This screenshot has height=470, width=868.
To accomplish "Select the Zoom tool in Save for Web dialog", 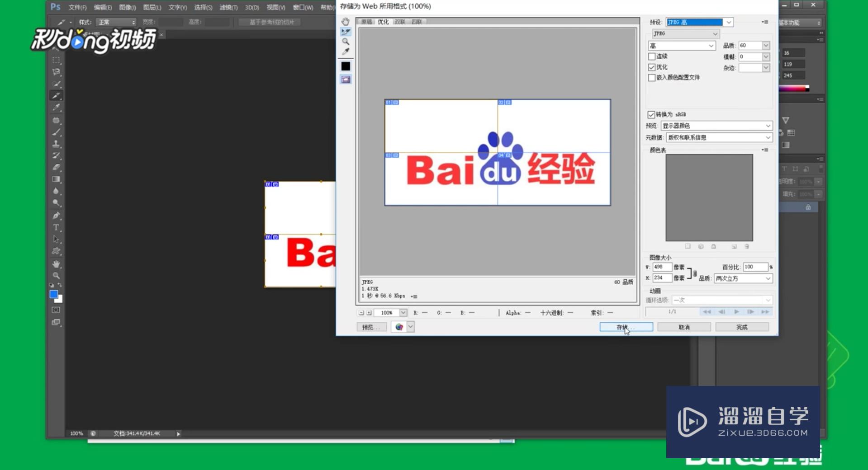I will [346, 42].
